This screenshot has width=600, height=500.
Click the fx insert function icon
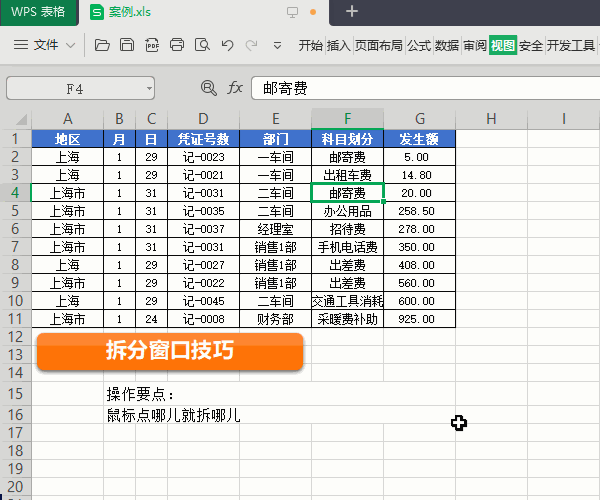coord(235,88)
